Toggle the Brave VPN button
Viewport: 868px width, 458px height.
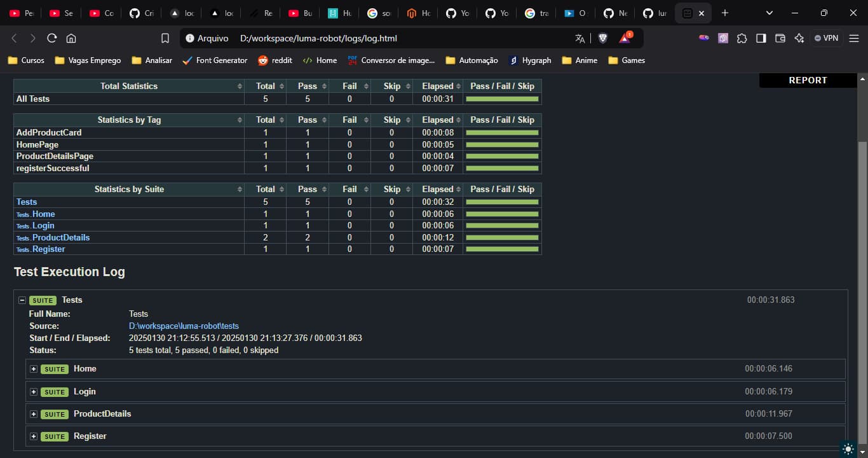(x=826, y=38)
